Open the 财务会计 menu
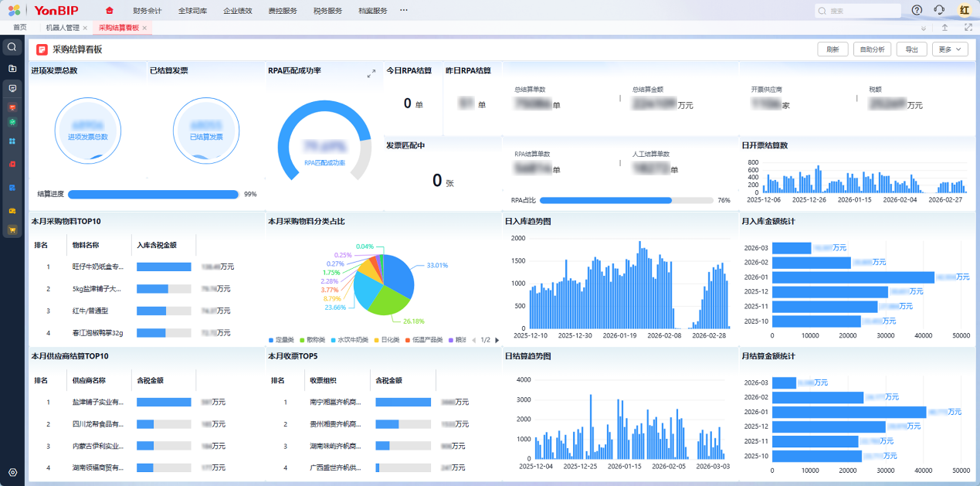This screenshot has width=980, height=486. click(147, 11)
